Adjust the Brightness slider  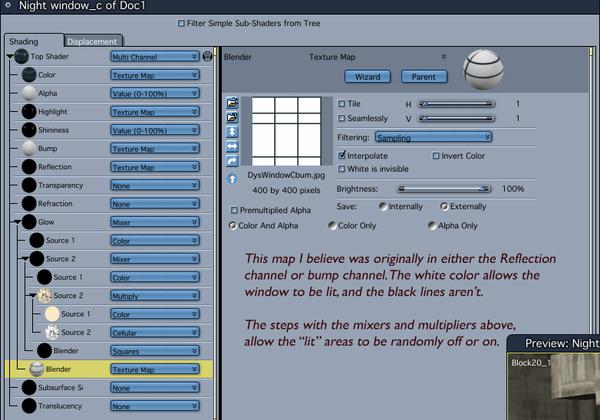click(x=444, y=189)
